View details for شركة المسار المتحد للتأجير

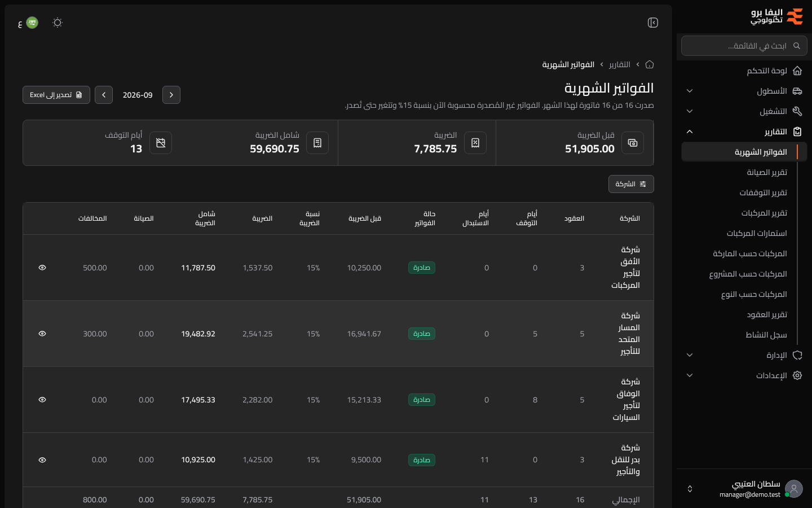point(42,334)
